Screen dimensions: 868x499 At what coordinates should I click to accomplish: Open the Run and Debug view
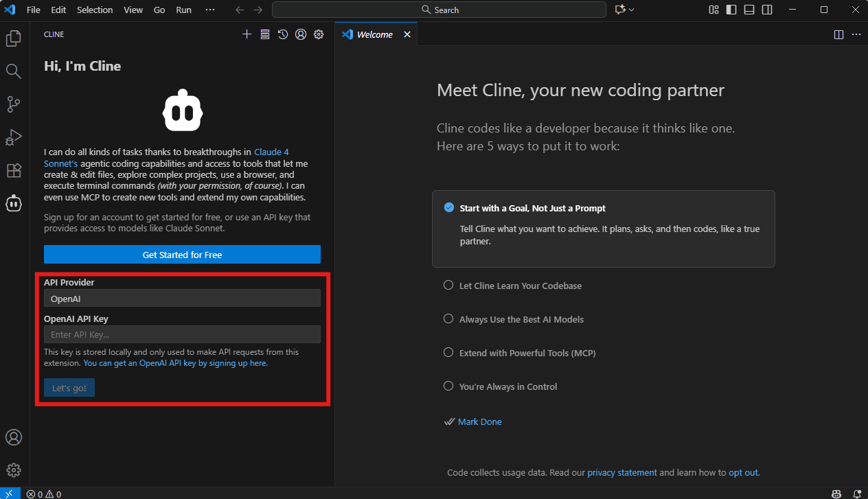tap(14, 137)
